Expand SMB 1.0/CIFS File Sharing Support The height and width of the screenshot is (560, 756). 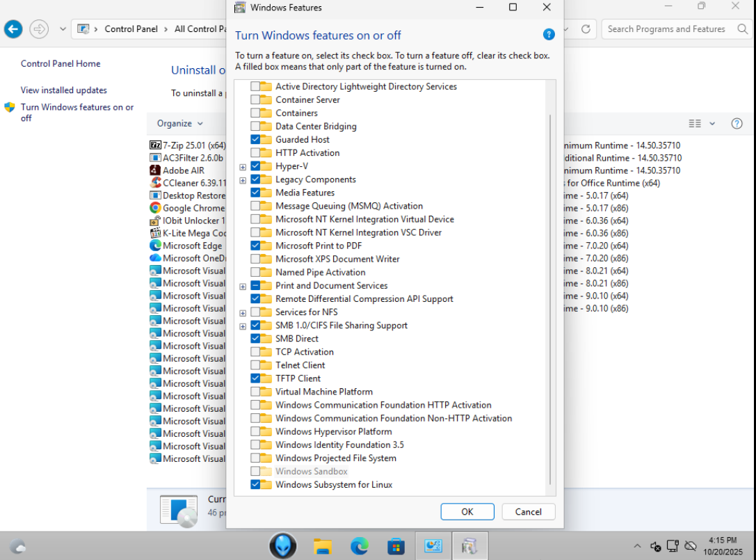[243, 326]
